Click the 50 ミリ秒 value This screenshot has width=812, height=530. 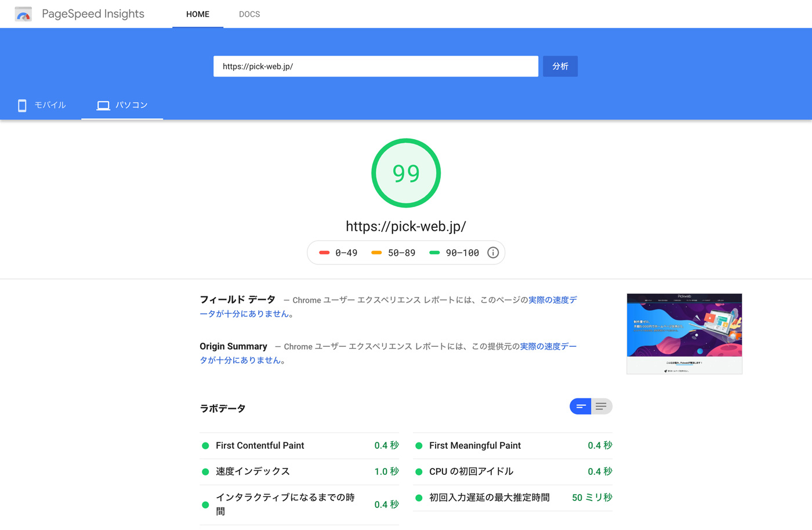(x=592, y=498)
